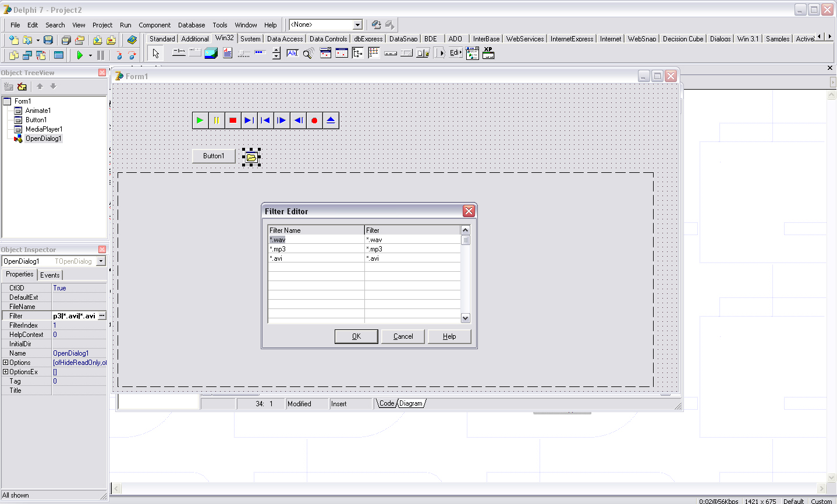Image resolution: width=837 pixels, height=504 pixels.
Task: Pick the RichEdit component icon
Action: 228,53
